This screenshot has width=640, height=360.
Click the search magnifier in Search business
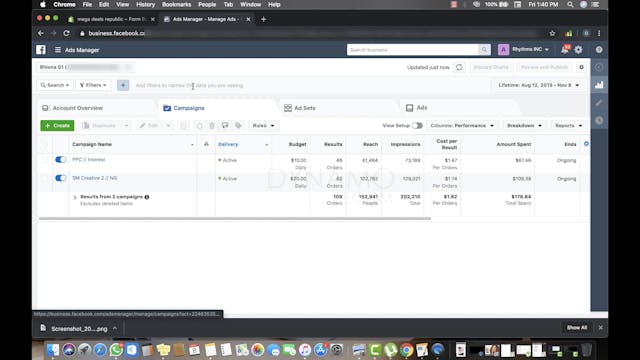point(484,50)
